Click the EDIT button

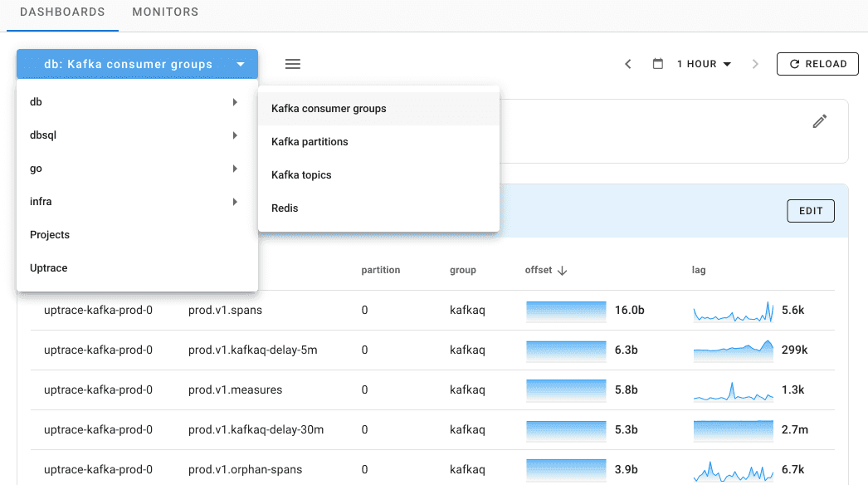click(x=810, y=211)
